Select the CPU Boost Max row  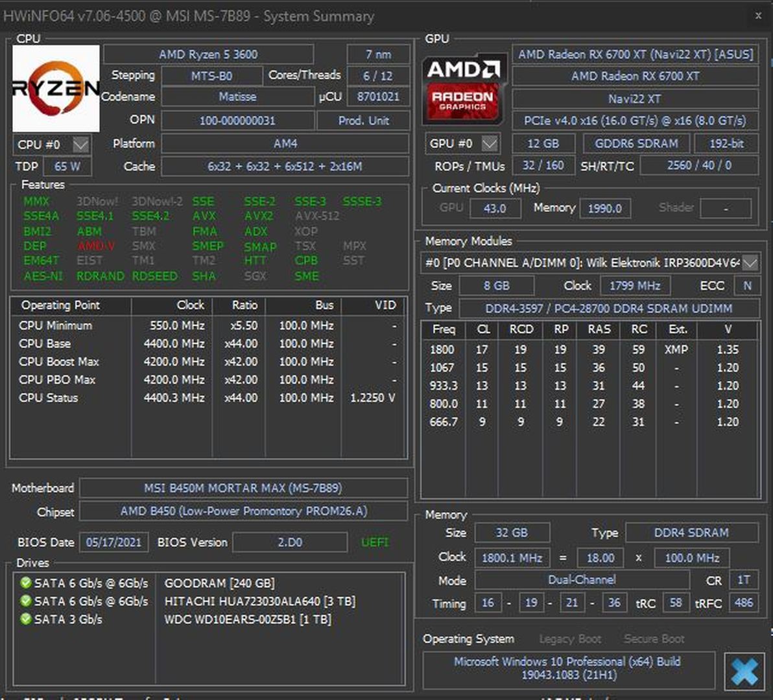pyautogui.click(x=208, y=362)
